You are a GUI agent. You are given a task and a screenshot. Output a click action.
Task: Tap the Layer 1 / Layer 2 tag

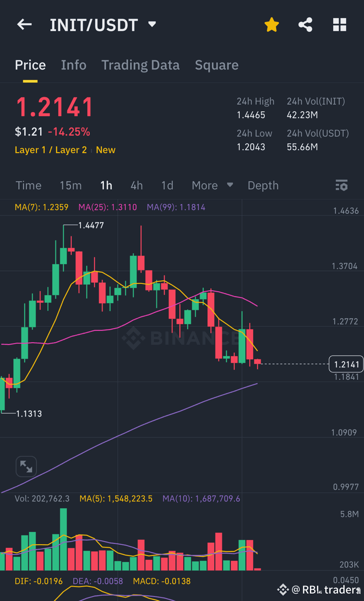click(51, 150)
